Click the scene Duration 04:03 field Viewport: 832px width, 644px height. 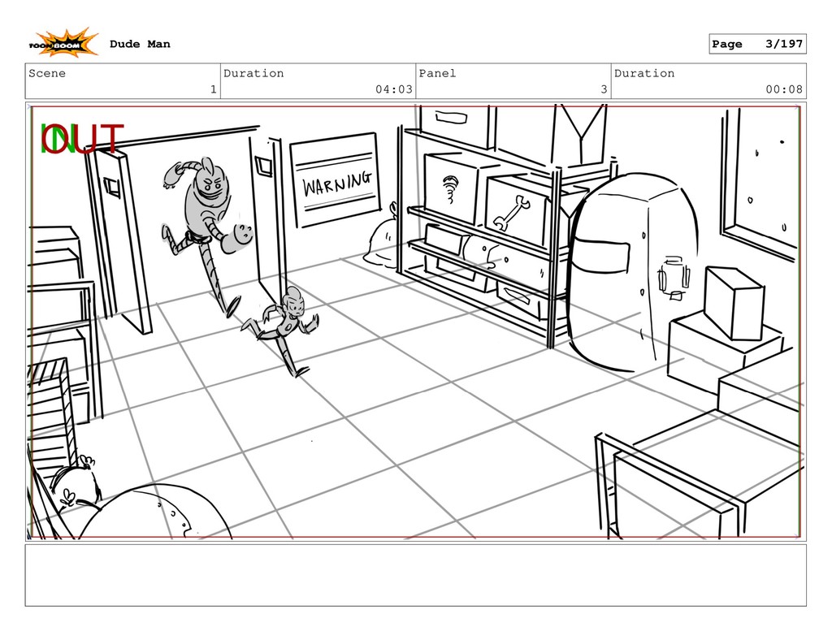318,81
